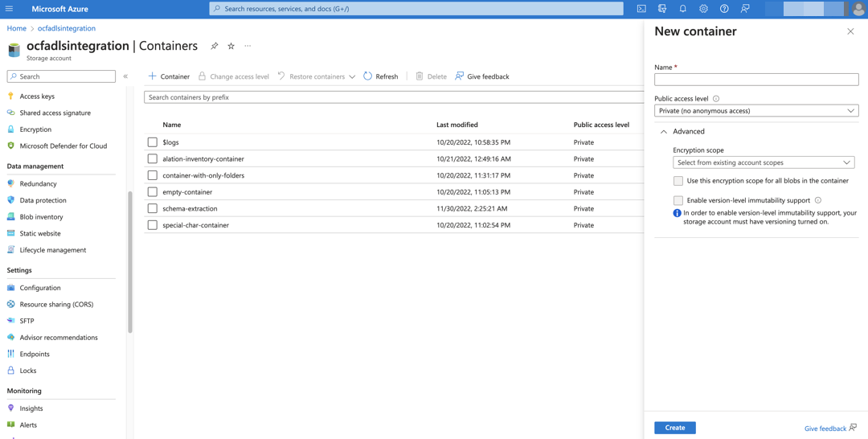
Task: Check Enable version-level immutability support
Action: click(x=678, y=200)
